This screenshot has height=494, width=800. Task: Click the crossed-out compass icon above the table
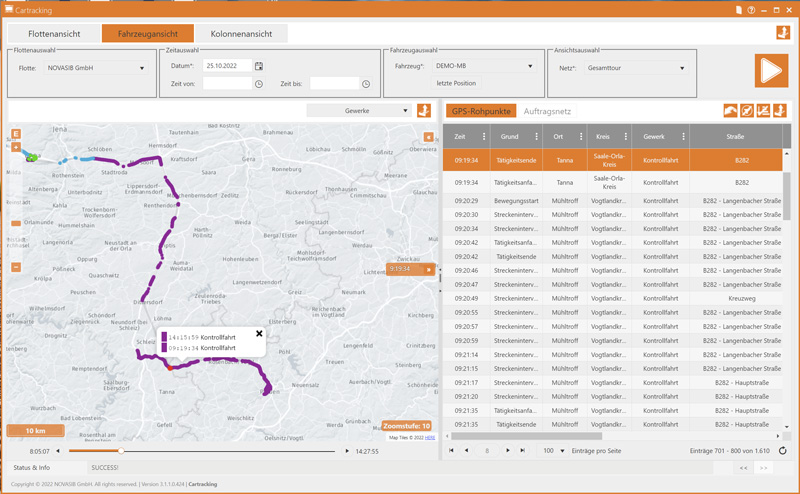746,111
